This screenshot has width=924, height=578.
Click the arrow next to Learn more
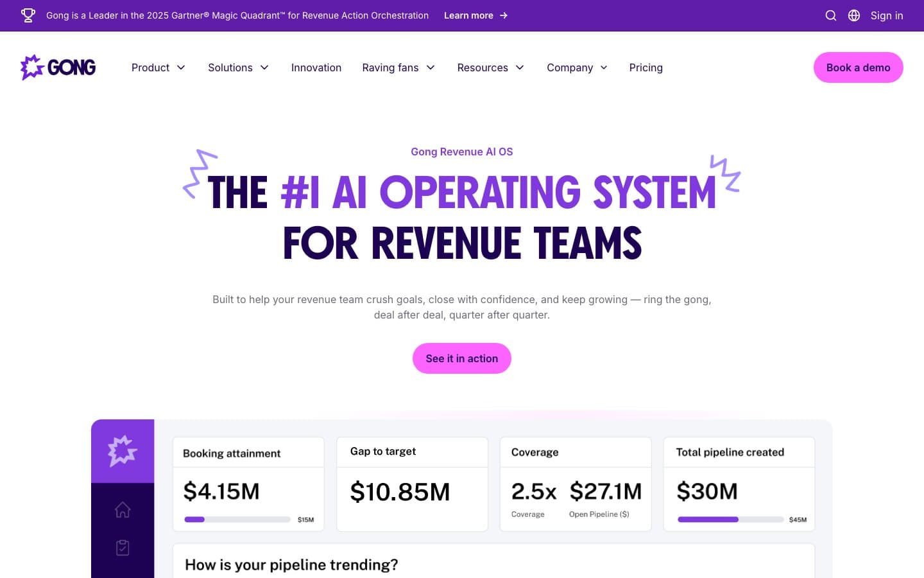504,15
